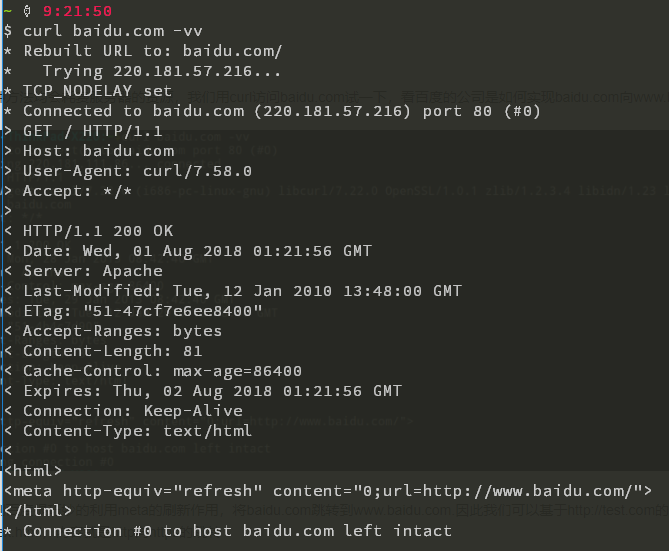Click 'Connection #0 to host baidu.com left intact'
Viewport: 669px width, 551px height.
pos(237,531)
